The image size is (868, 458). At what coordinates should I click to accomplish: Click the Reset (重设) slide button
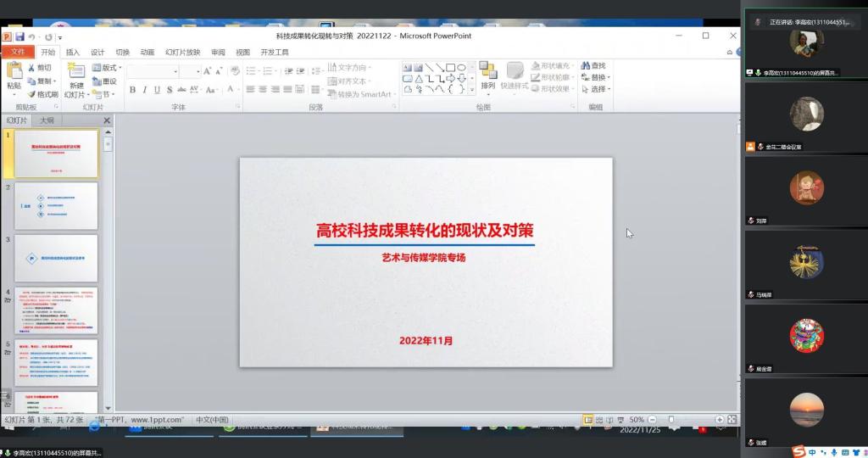tap(105, 81)
